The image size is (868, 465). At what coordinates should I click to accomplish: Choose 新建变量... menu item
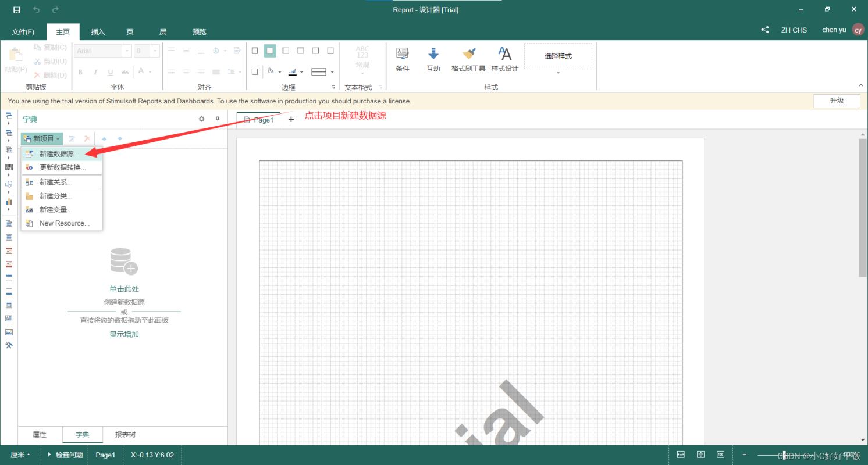(62, 210)
